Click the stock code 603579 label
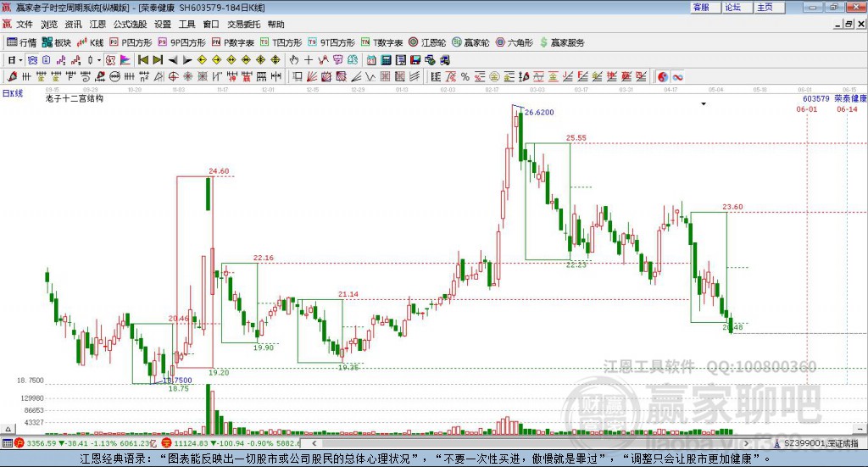This screenshot has height=467, width=868. pyautogui.click(x=816, y=98)
